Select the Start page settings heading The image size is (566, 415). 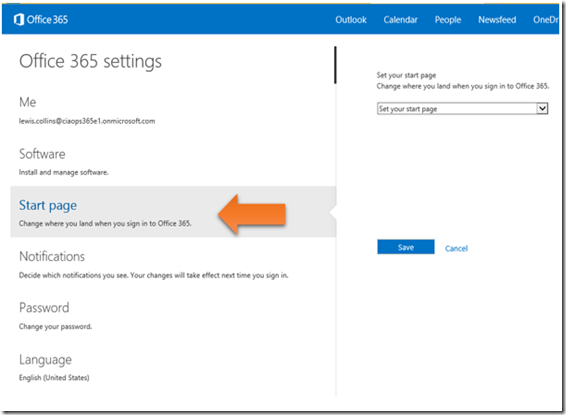48,205
